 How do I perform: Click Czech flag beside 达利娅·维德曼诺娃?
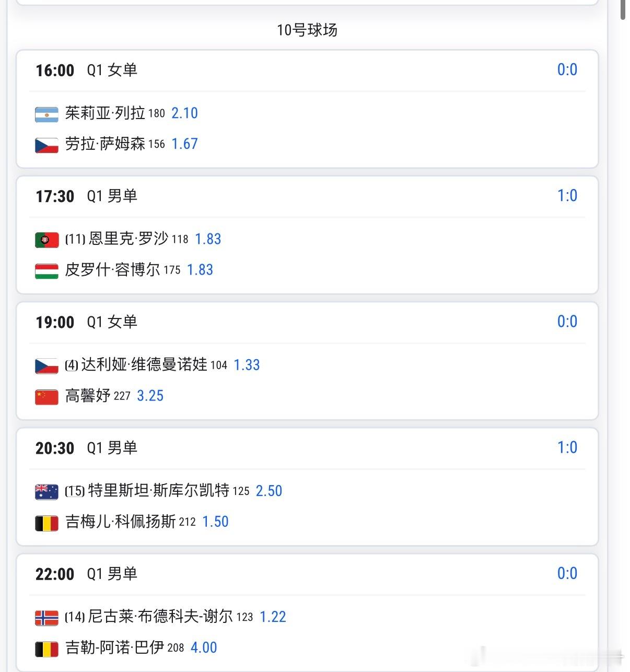coord(46,366)
